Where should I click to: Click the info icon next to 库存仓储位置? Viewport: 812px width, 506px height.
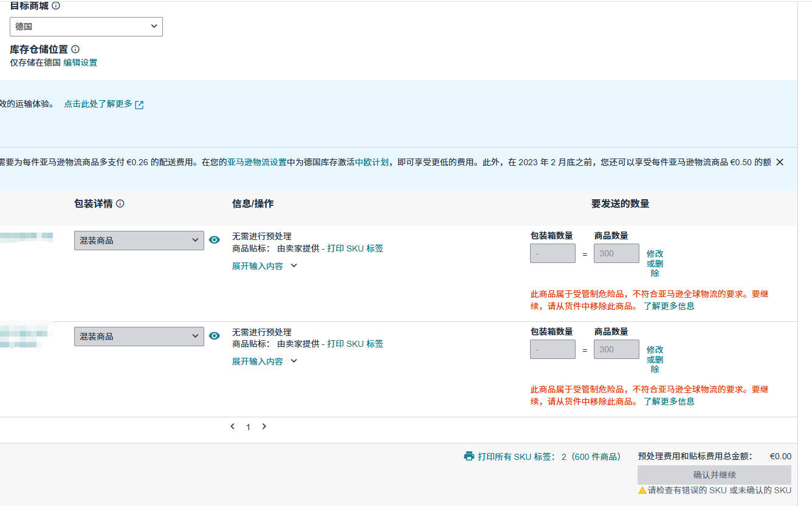click(75, 49)
